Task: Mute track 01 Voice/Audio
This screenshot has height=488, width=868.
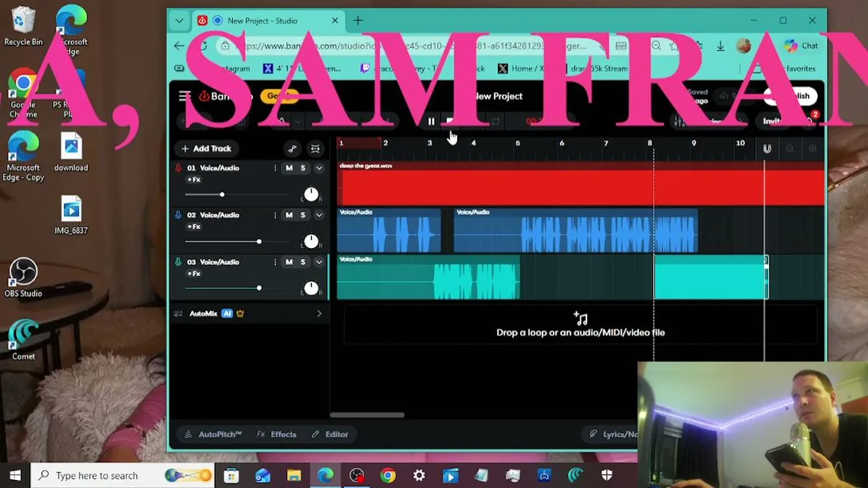Action: [289, 168]
